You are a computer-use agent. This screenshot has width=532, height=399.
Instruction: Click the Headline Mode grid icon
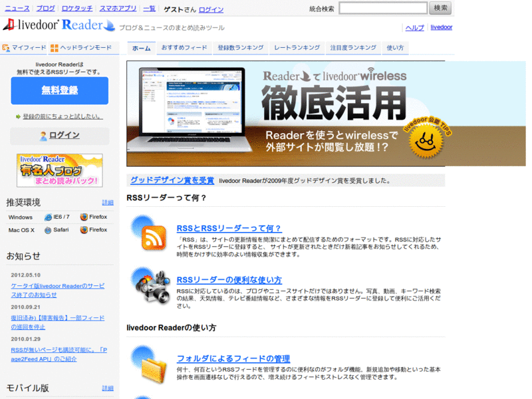coord(55,48)
